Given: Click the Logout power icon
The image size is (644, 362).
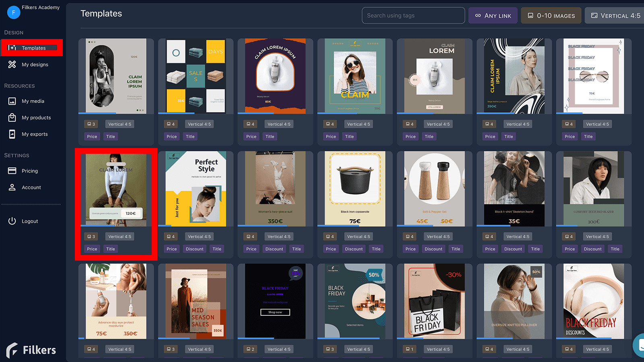Looking at the screenshot, I should click(x=12, y=221).
